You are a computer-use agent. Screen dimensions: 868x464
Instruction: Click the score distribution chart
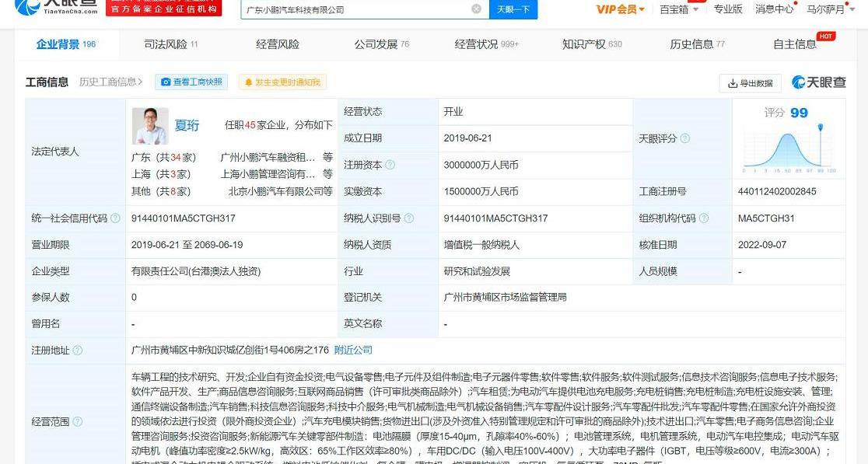789,148
